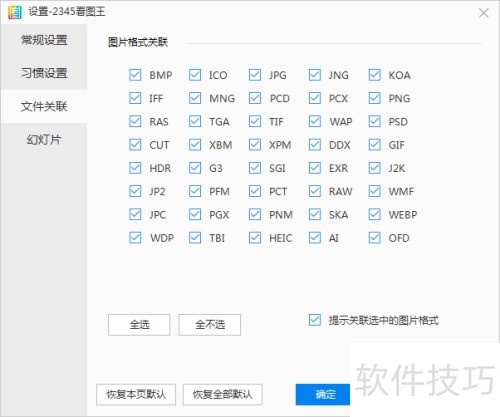Toggle the JP2 checkbox
Viewport: 500px width, 417px height.
point(135,191)
